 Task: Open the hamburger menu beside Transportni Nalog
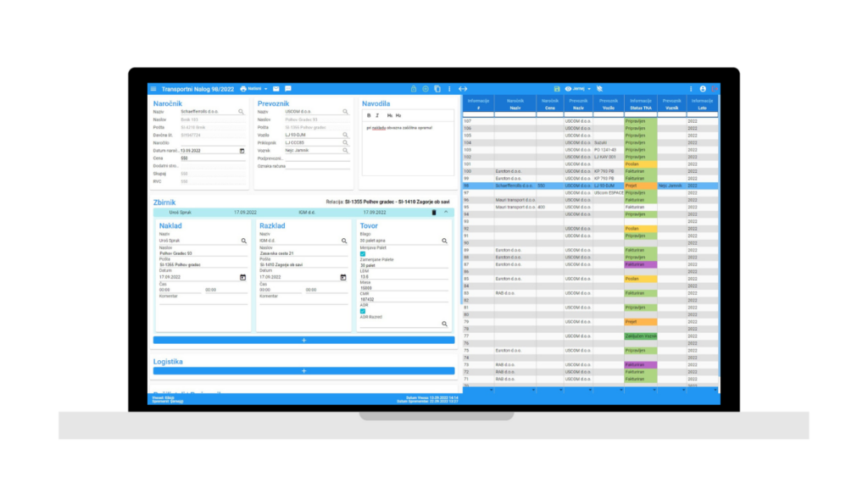point(153,88)
